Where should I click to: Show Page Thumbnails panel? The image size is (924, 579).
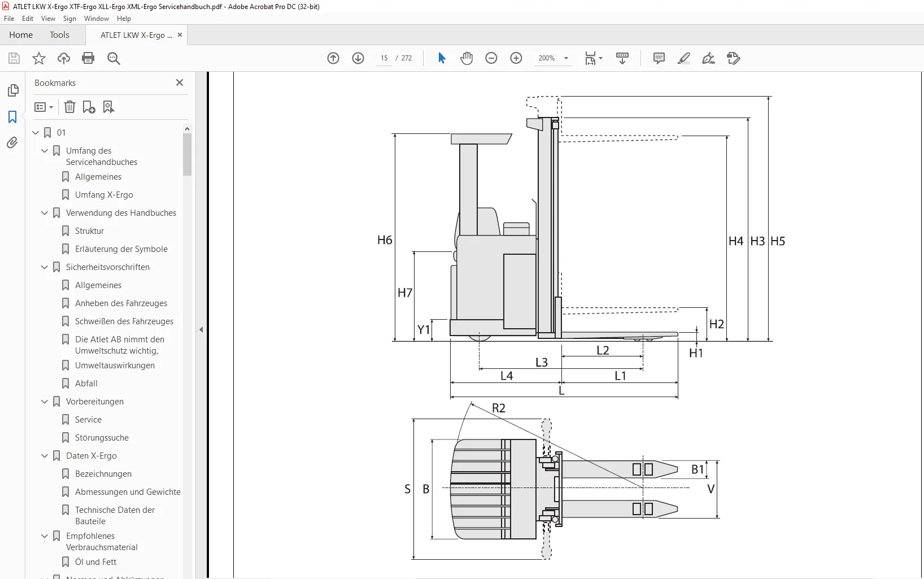click(x=13, y=90)
